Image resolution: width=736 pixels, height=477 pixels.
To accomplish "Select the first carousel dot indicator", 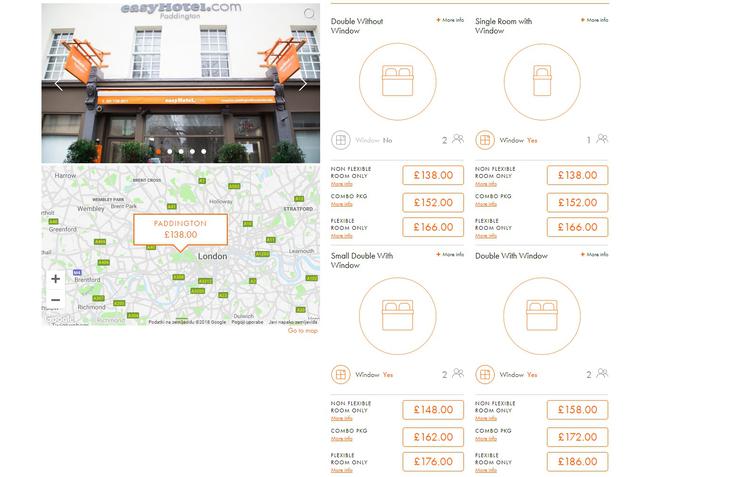I will pos(158,151).
